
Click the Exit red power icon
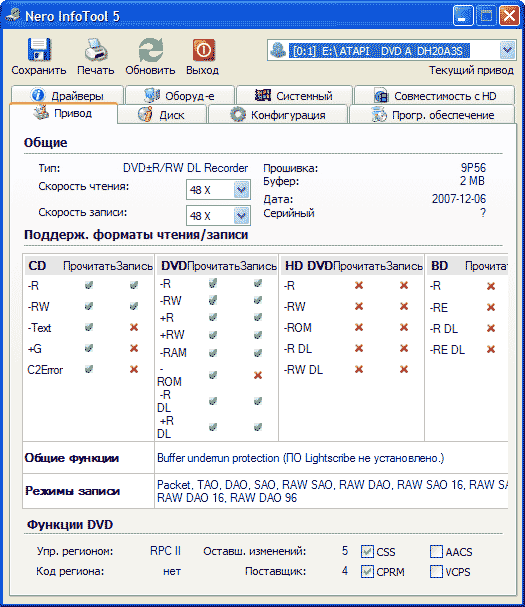point(203,50)
